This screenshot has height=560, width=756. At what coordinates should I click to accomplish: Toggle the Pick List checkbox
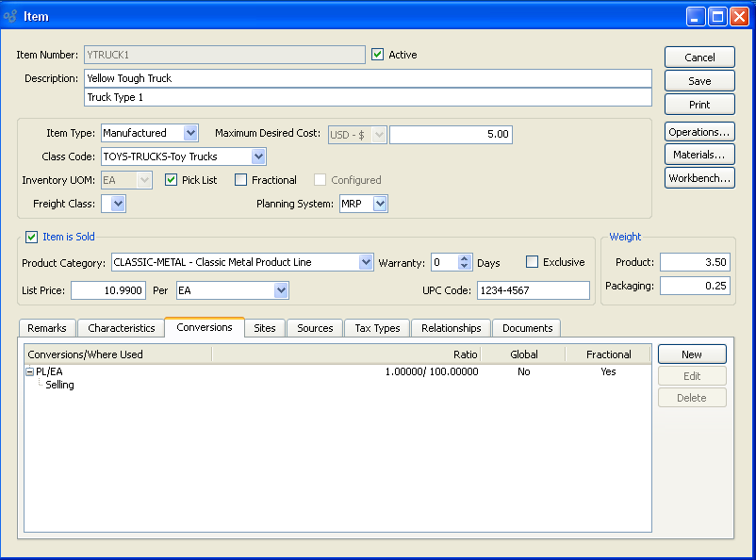pyautogui.click(x=172, y=180)
